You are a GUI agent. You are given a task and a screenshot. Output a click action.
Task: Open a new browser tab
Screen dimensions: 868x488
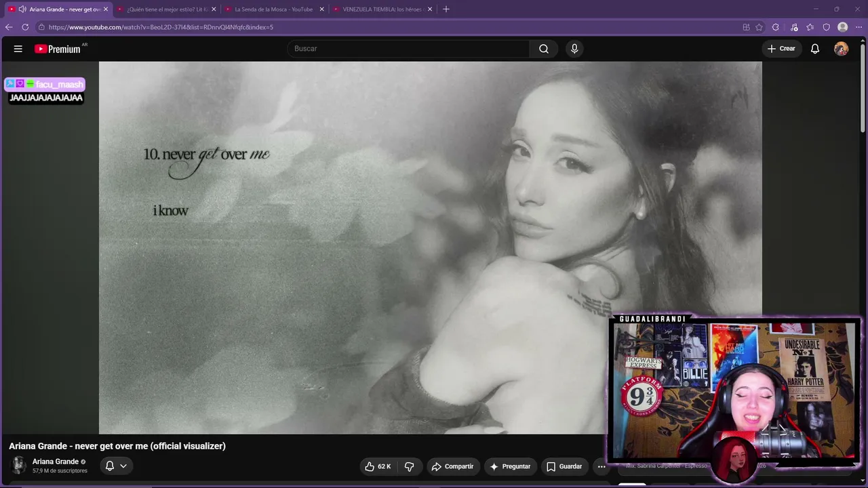446,9
